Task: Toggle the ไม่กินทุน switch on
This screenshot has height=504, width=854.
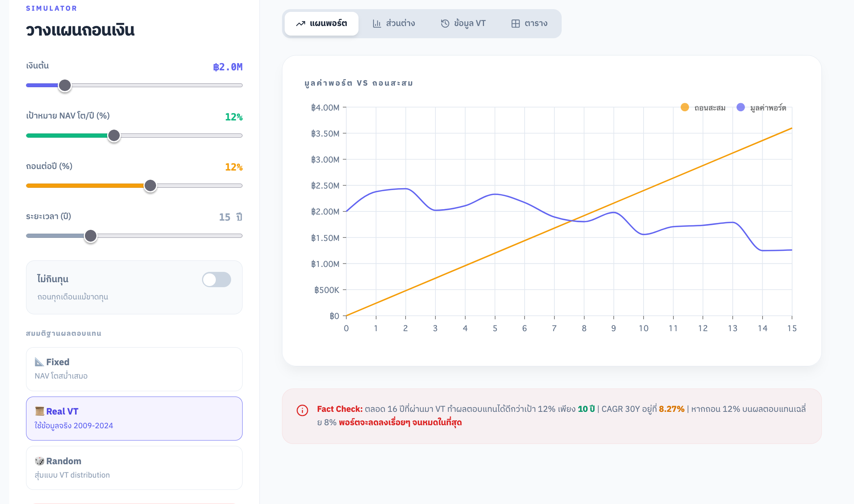Action: click(x=217, y=280)
